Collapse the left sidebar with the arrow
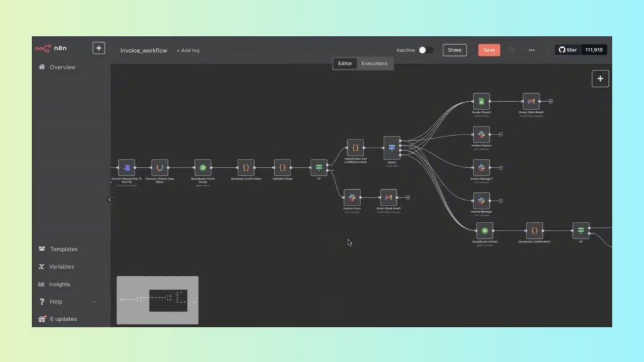Viewport: 644px width, 362px height. point(109,200)
